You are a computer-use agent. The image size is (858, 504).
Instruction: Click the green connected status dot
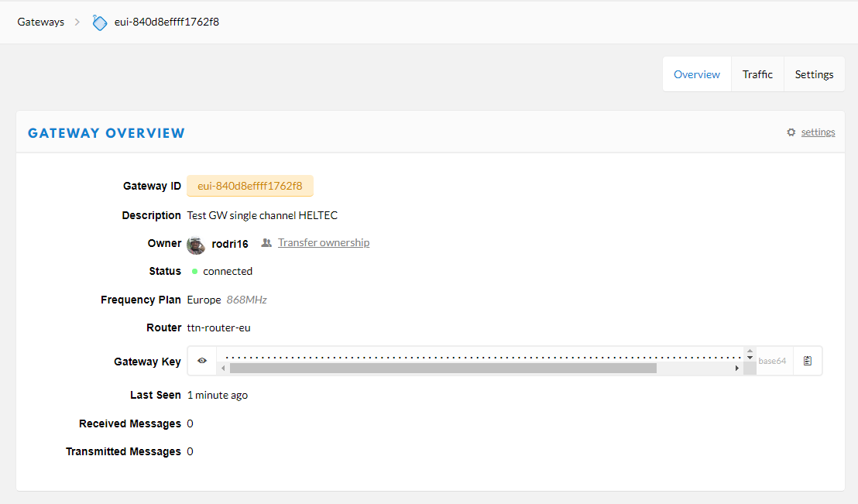coord(195,272)
